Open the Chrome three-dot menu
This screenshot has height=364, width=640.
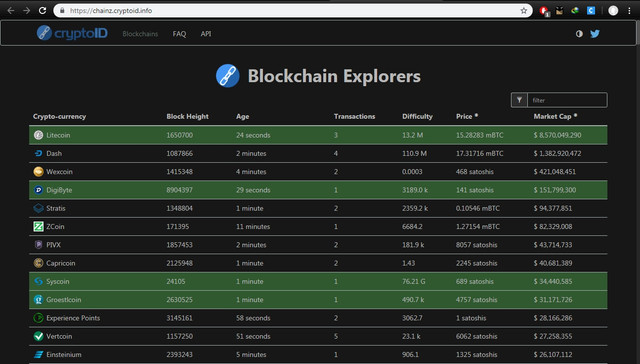[629, 11]
